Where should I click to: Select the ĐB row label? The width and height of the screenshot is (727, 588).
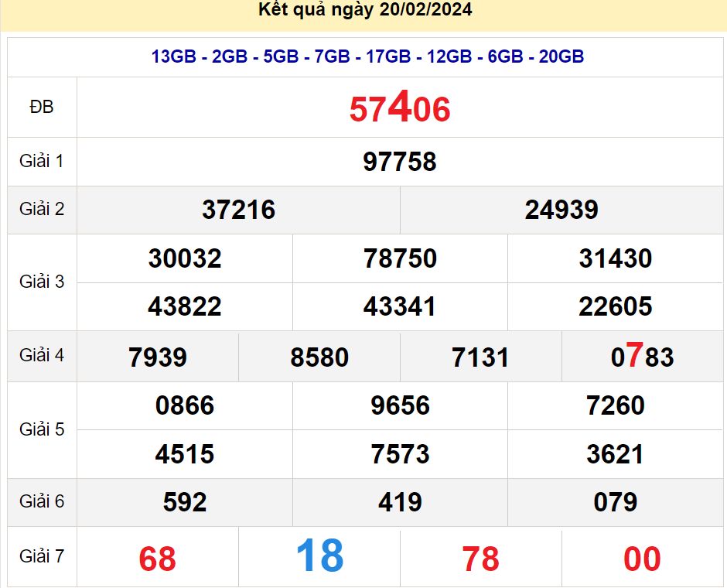(x=42, y=108)
